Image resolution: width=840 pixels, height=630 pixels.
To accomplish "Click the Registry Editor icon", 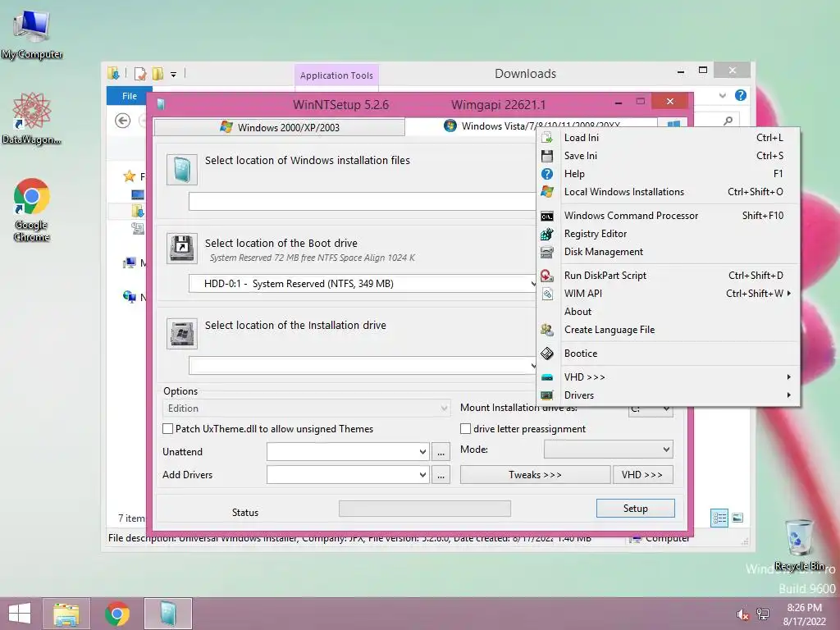I will pos(547,234).
